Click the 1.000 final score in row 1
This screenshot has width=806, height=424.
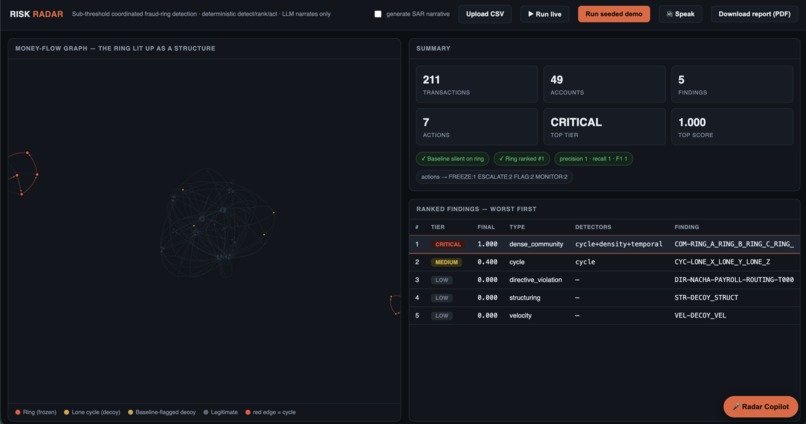click(x=487, y=244)
